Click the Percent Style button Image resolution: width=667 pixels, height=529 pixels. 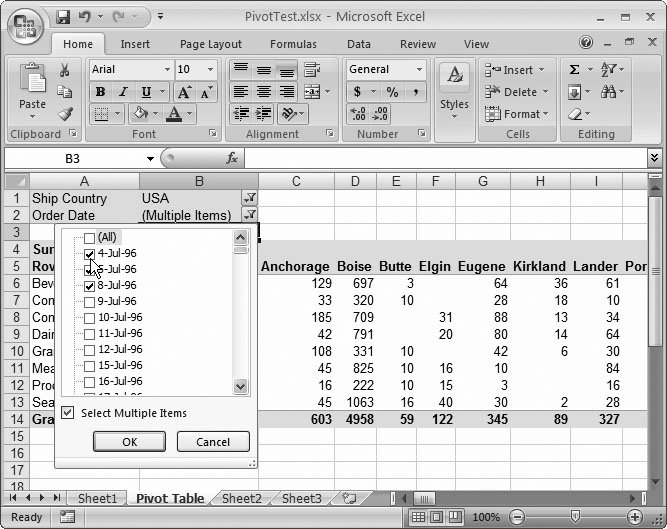tap(392, 92)
